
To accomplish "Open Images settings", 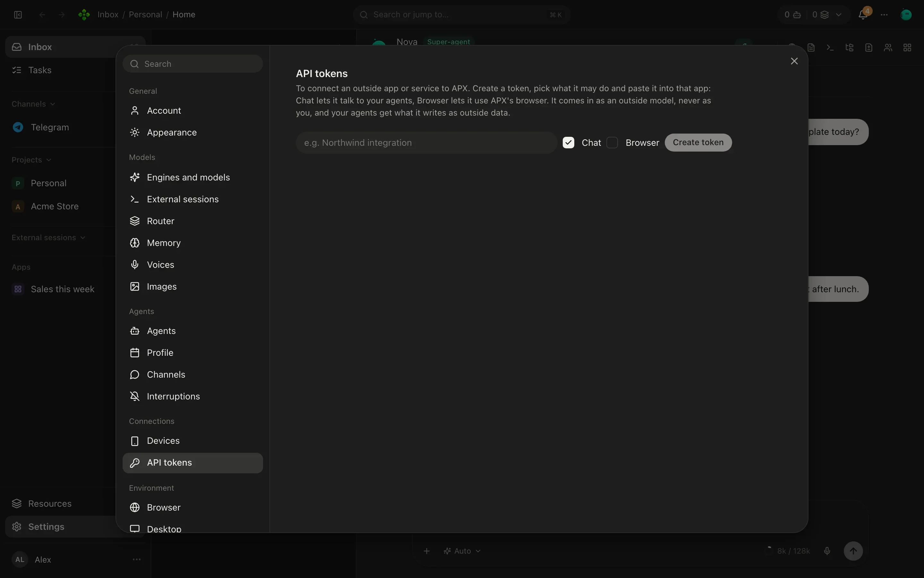I will point(193,286).
